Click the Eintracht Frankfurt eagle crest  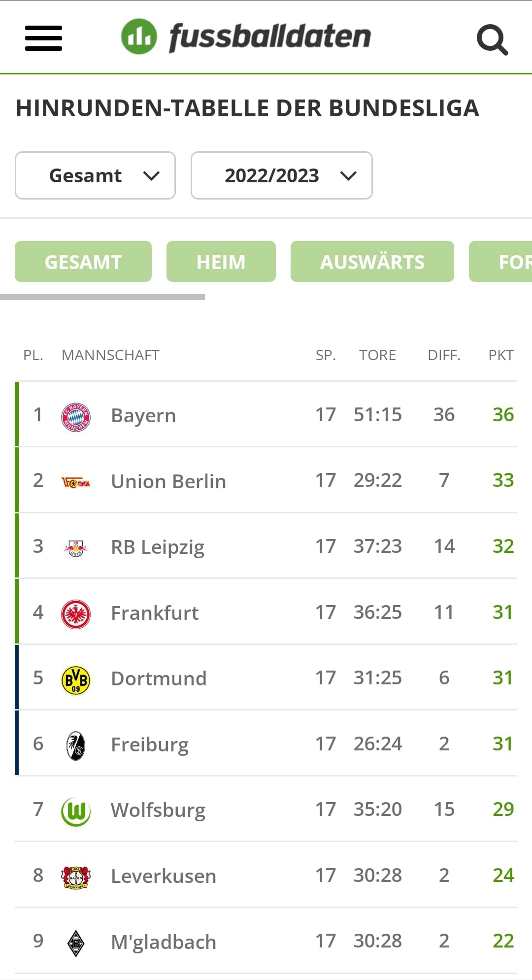pyautogui.click(x=76, y=614)
